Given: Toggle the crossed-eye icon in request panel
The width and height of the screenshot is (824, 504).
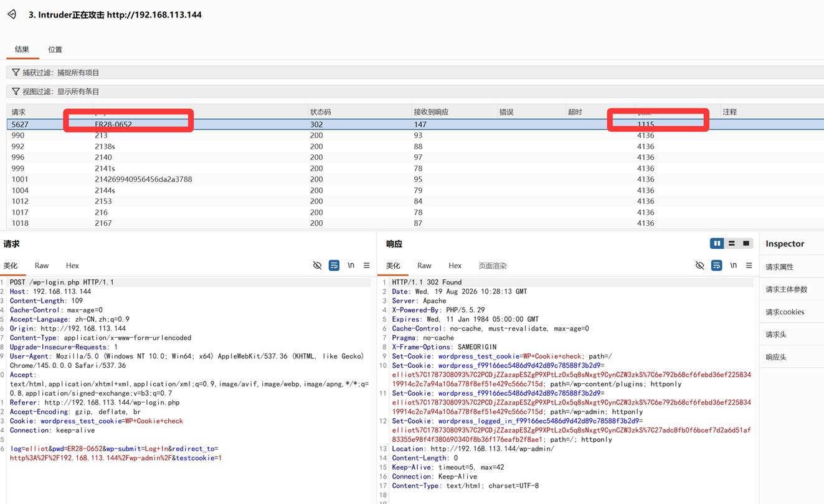Looking at the screenshot, I should pyautogui.click(x=317, y=266).
